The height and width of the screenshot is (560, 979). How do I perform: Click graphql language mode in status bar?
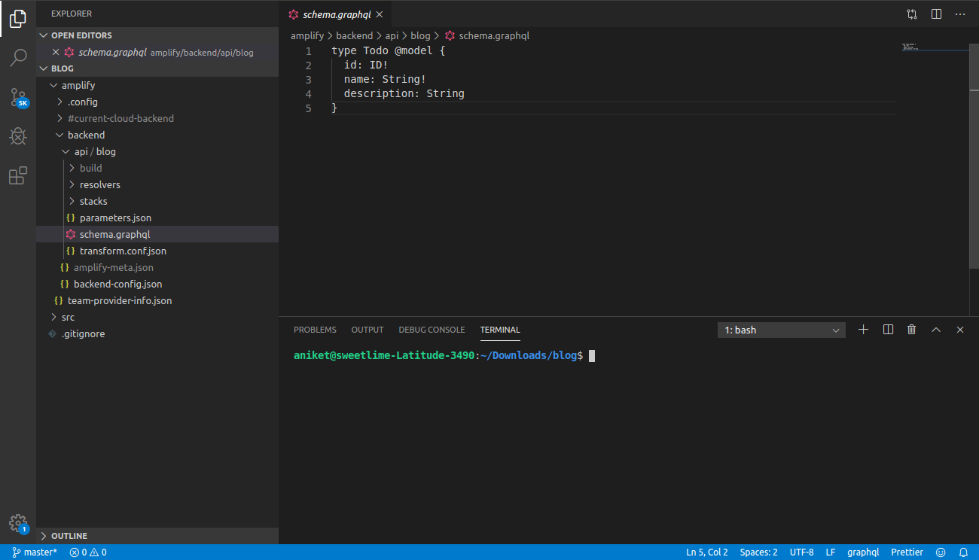[862, 552]
